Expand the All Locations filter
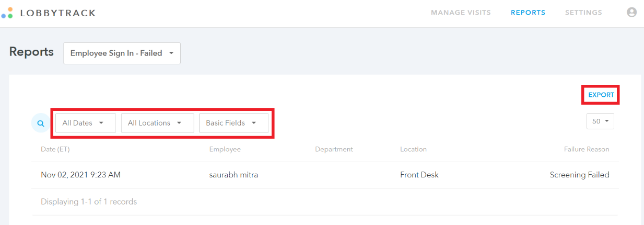Viewport: 644px width, 225px height. point(158,123)
